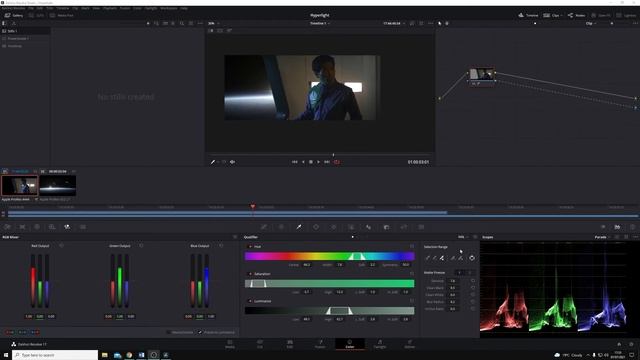Uncheck Preserve Luminance
This screenshot has height=360, width=640.
(200, 332)
